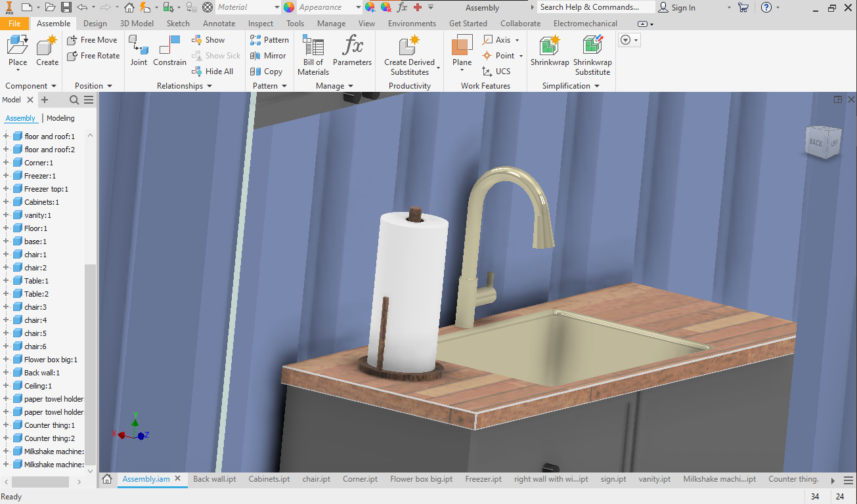Click the Copy components tool
857x504 pixels.
coord(266,72)
